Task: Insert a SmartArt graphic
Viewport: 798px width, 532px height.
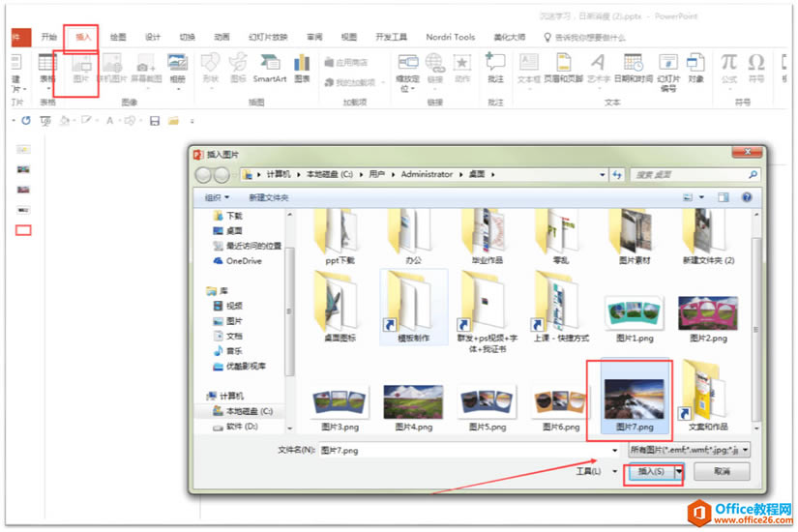Action: click(270, 69)
